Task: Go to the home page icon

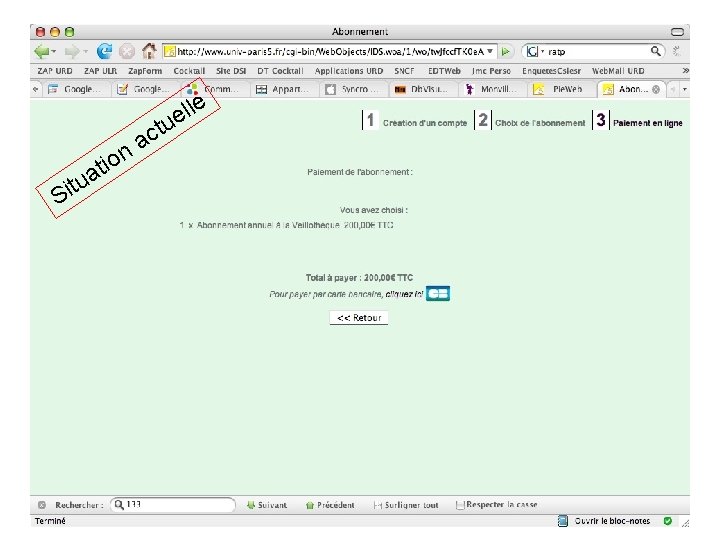Action: 149,51
